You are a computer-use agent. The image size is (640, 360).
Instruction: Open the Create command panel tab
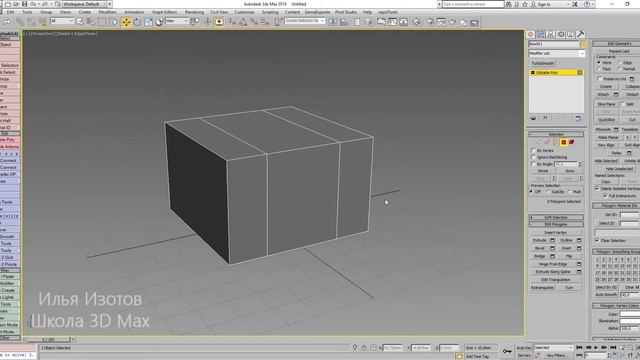[x=531, y=35]
